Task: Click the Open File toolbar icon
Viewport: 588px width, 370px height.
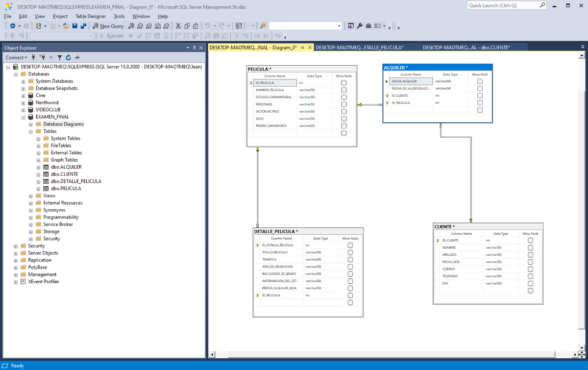Action: 66,25
